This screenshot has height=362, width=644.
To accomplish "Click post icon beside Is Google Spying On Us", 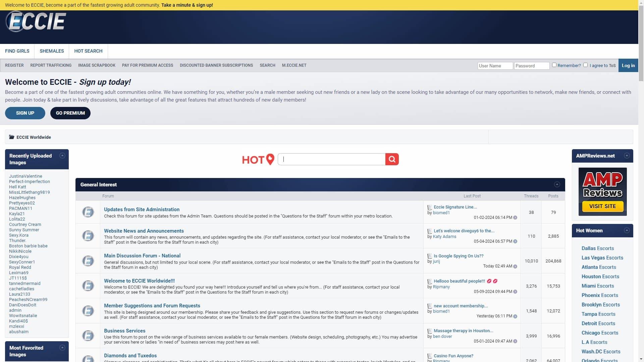I will (x=430, y=256).
